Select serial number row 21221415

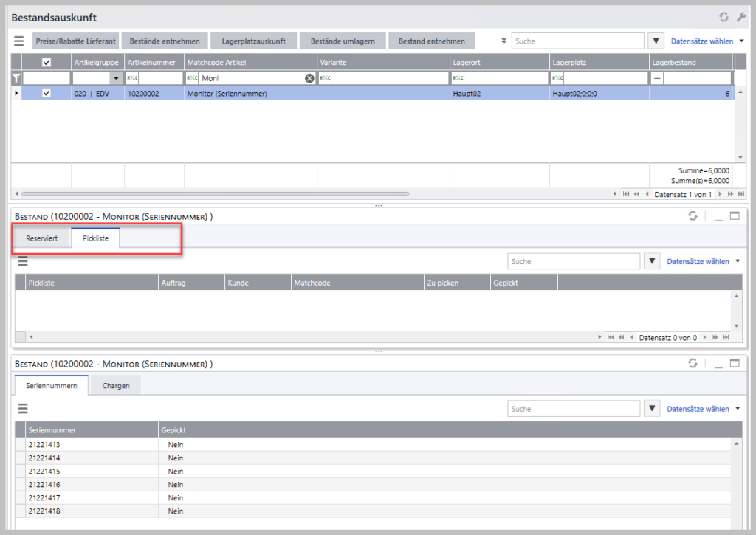[x=44, y=471]
